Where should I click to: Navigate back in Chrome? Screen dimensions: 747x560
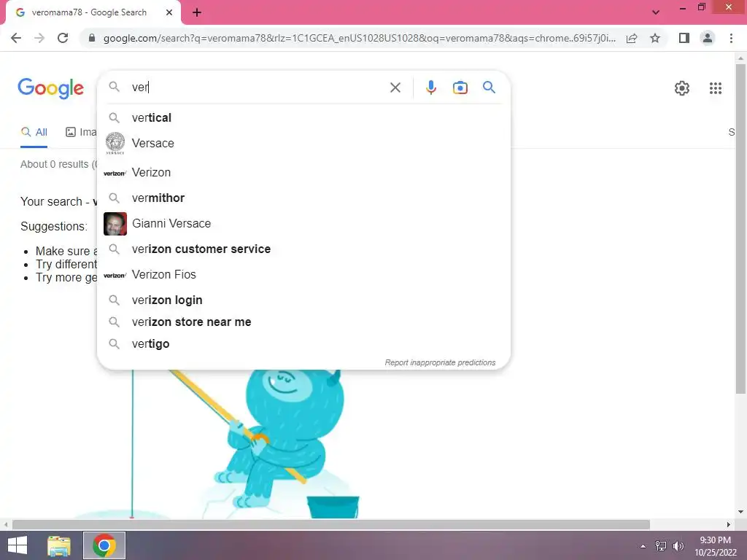tap(16, 38)
